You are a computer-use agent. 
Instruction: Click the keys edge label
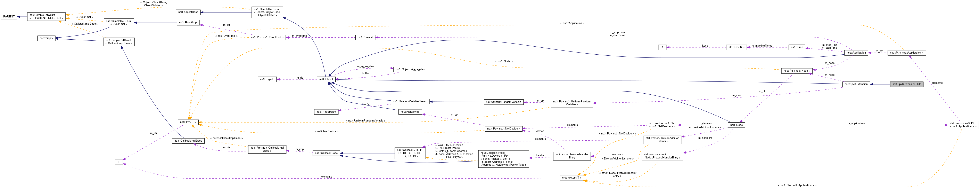[x=705, y=46]
